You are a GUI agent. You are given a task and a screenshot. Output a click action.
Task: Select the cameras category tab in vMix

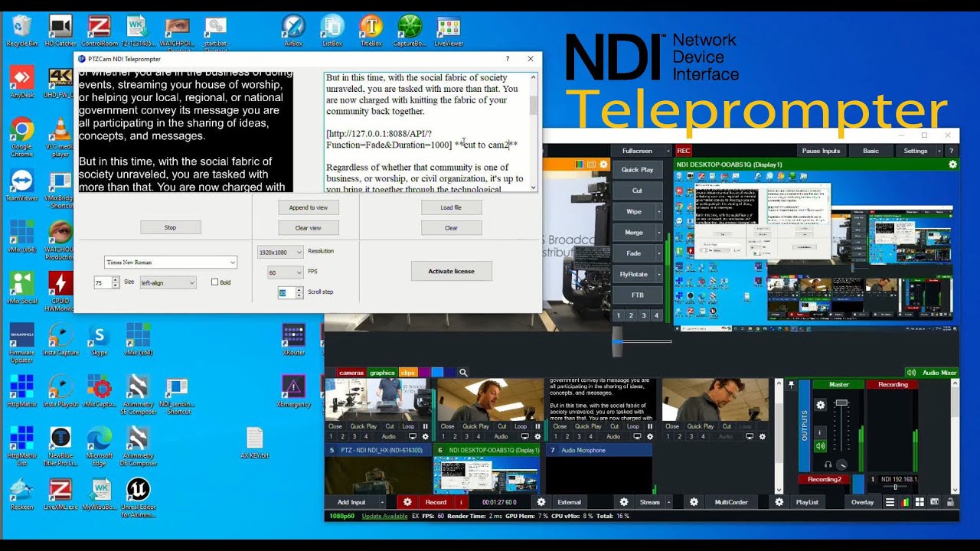[351, 373]
